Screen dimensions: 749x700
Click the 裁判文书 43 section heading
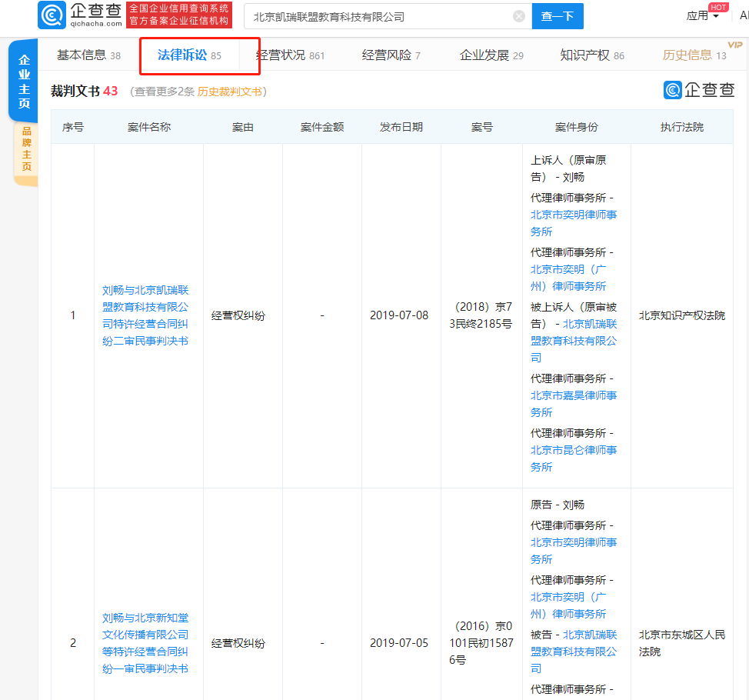click(x=85, y=92)
